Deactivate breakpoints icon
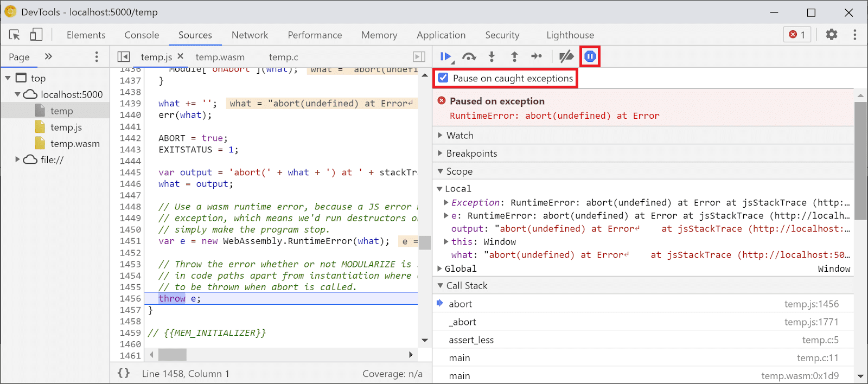 click(x=566, y=56)
